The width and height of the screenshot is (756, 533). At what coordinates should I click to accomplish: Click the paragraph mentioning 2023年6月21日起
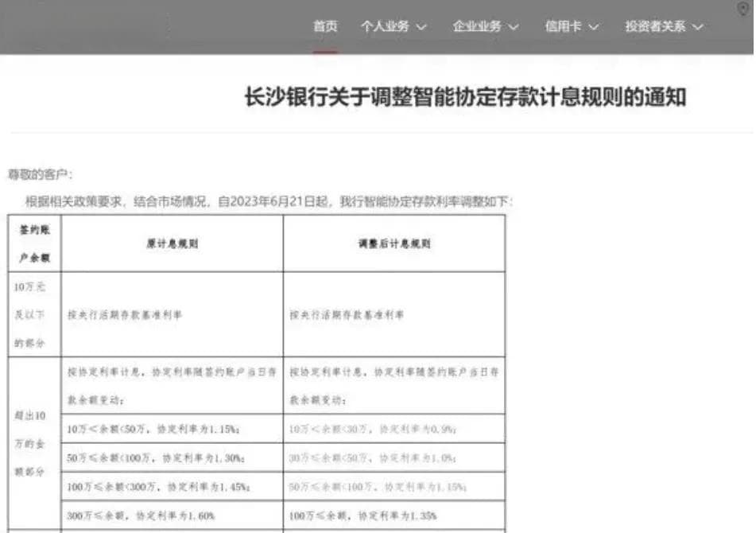point(269,201)
